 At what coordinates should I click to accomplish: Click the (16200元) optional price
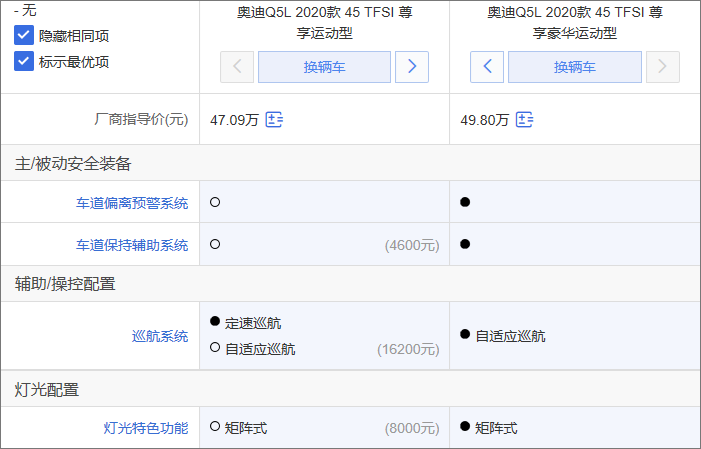point(408,349)
